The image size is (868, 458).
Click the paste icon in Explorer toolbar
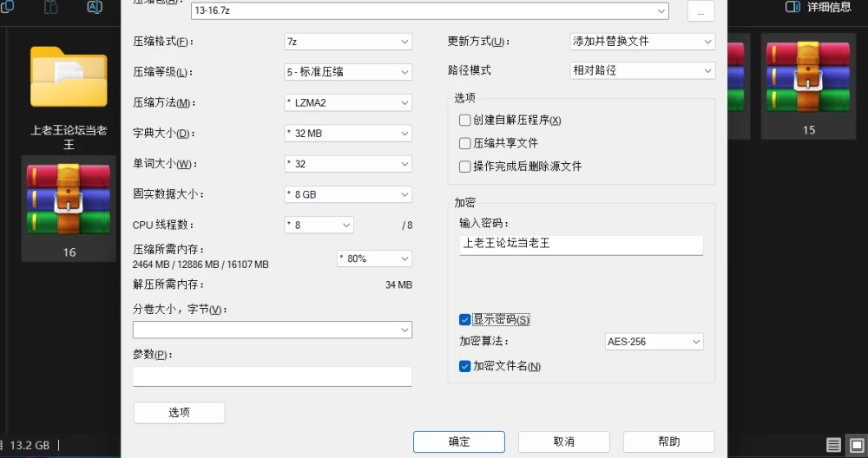51,7
